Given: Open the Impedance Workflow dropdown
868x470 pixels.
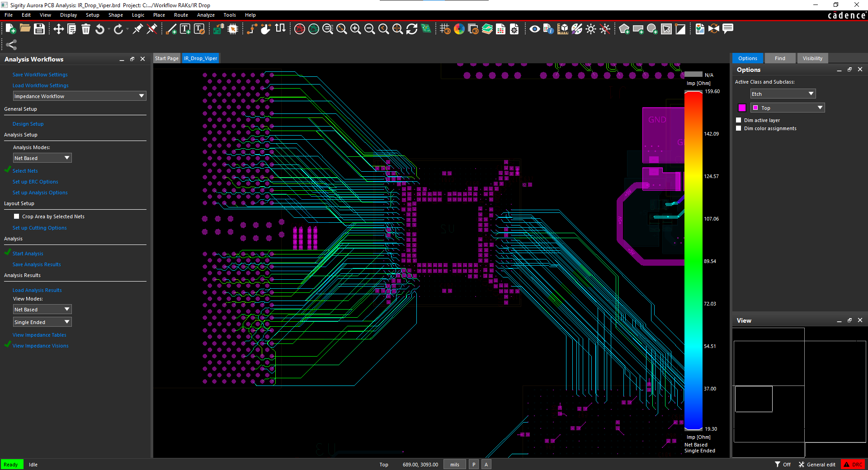Looking at the screenshot, I should pyautogui.click(x=80, y=96).
